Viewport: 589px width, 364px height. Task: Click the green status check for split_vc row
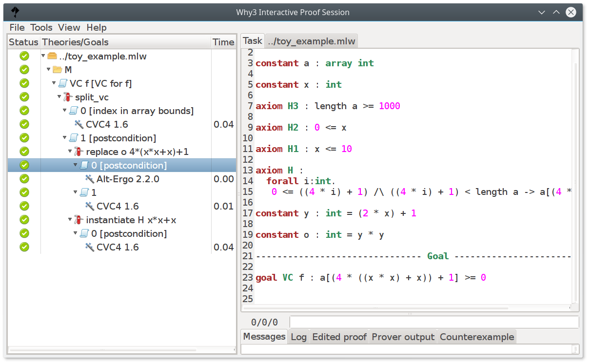24,97
